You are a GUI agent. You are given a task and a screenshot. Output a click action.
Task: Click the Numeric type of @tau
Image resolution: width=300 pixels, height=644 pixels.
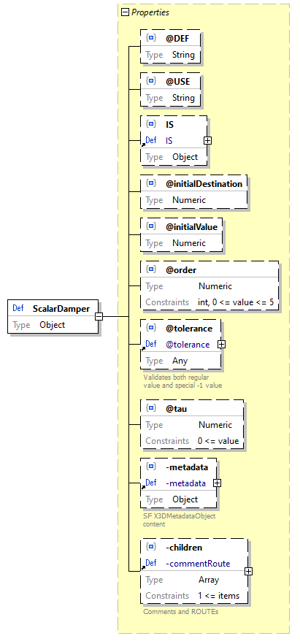215,425
